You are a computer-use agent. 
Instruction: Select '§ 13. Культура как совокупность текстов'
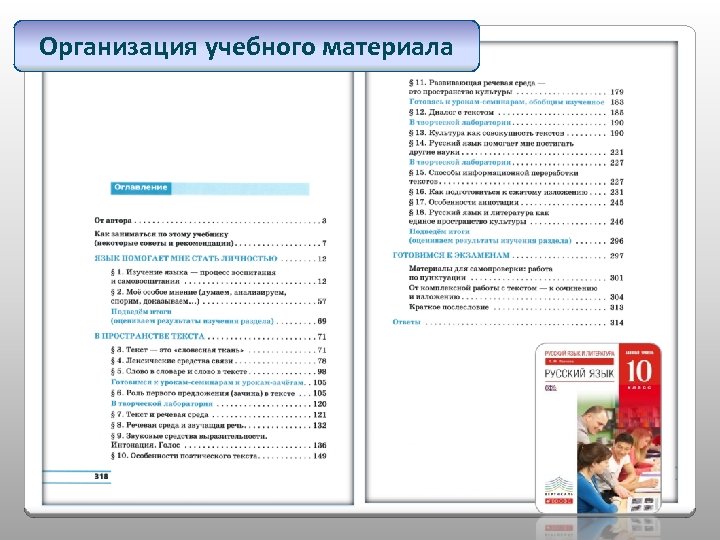tap(516, 133)
